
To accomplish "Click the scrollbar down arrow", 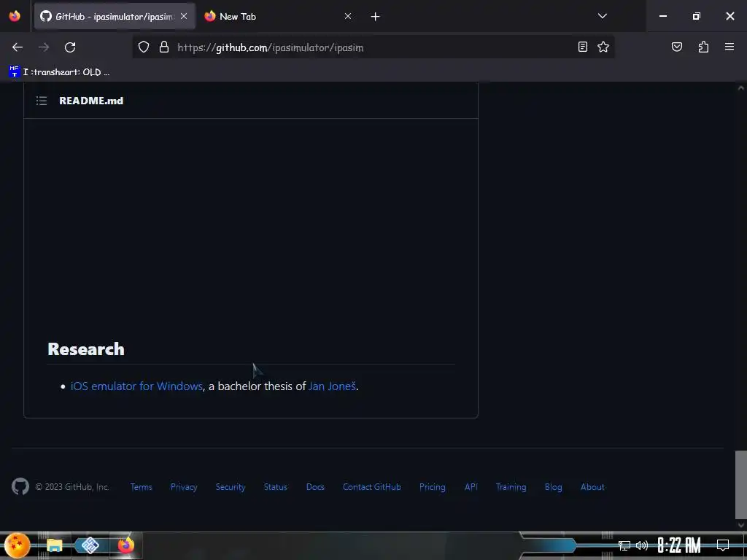I will 741,525.
